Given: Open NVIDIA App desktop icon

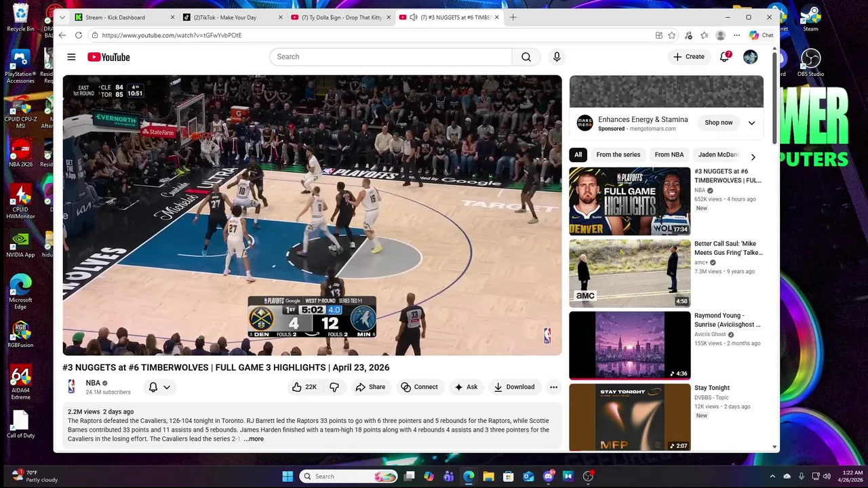Looking at the screenshot, I should pyautogui.click(x=20, y=245).
